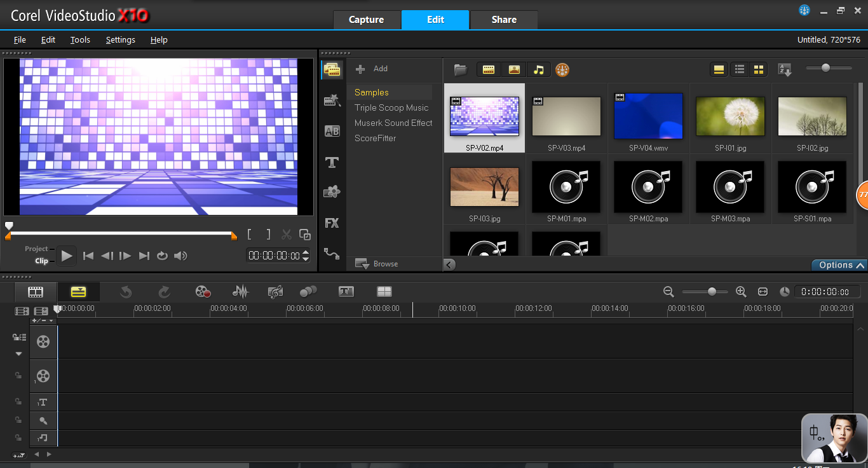Click the project duration clock icon
Screen dimensions: 868x468
pyautogui.click(x=785, y=291)
